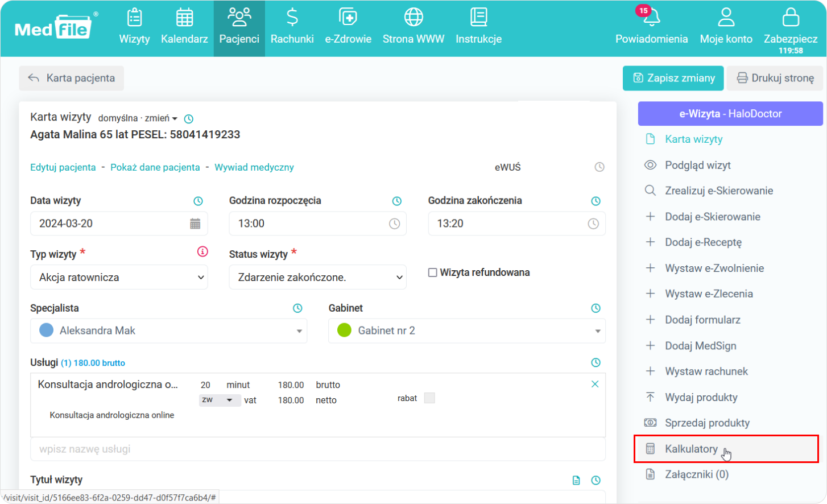Go back to Karta pacjenta
The width and height of the screenshot is (827, 504).
[72, 78]
